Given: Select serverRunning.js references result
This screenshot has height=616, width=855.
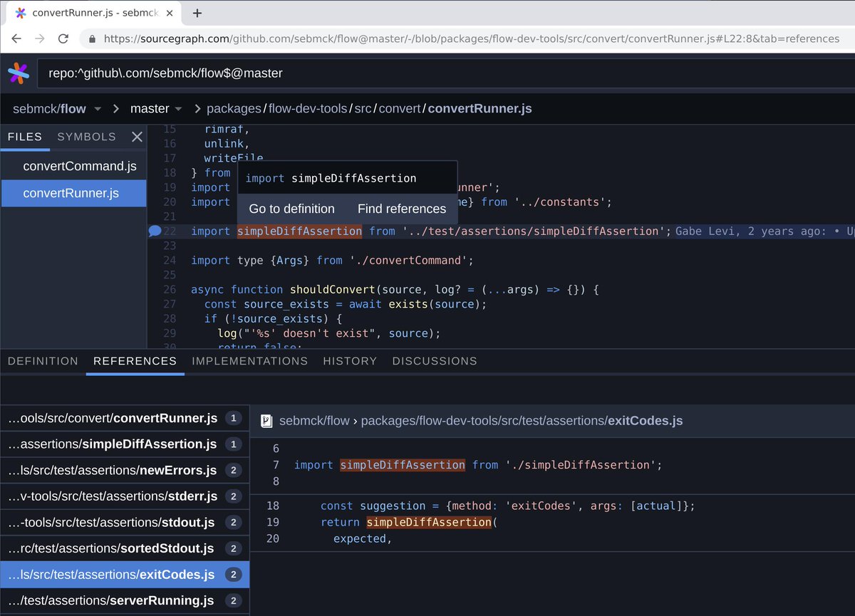Looking at the screenshot, I should [x=125, y=601].
